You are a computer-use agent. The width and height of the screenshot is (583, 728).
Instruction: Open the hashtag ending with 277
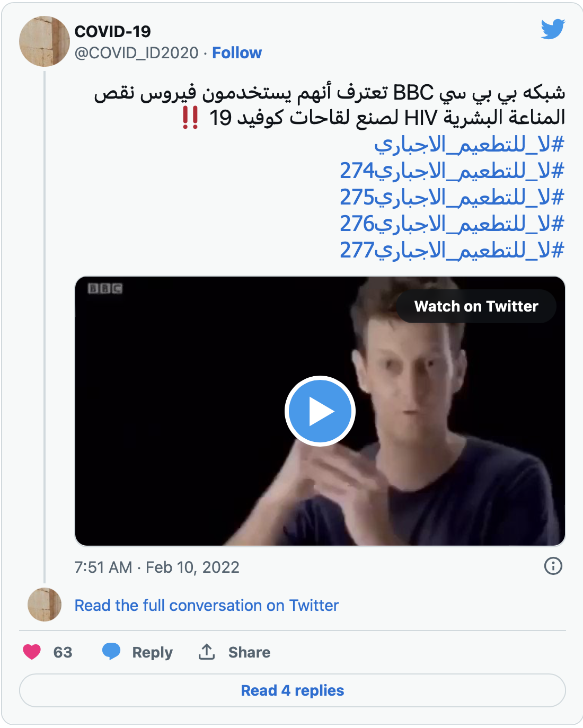(x=452, y=250)
